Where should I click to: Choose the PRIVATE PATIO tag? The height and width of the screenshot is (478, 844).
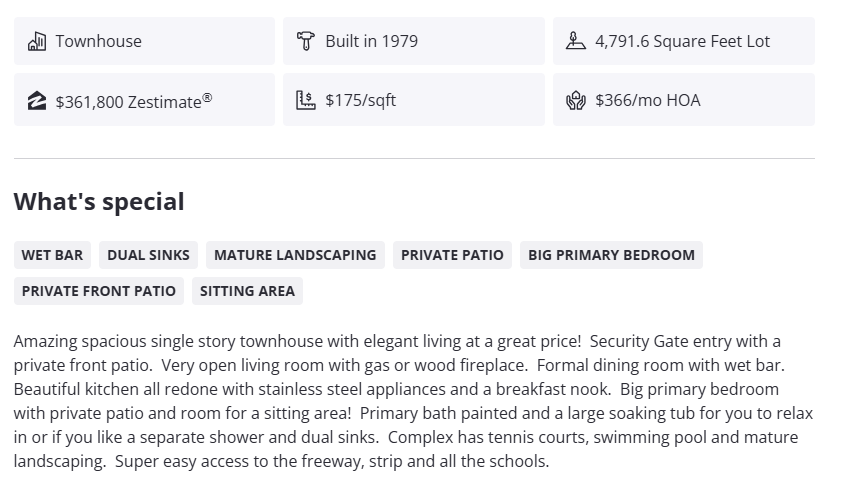pyautogui.click(x=452, y=255)
